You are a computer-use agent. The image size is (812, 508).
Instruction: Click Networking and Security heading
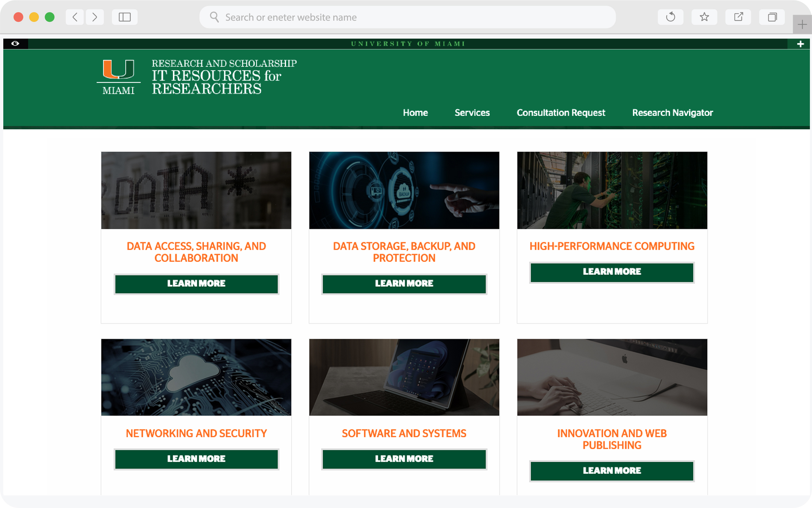(x=196, y=433)
